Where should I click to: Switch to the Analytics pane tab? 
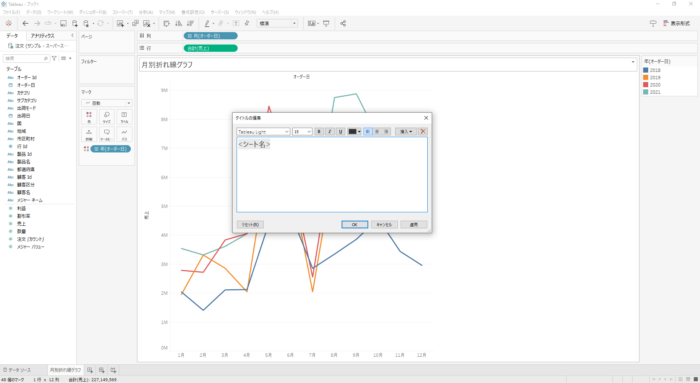[x=43, y=36]
